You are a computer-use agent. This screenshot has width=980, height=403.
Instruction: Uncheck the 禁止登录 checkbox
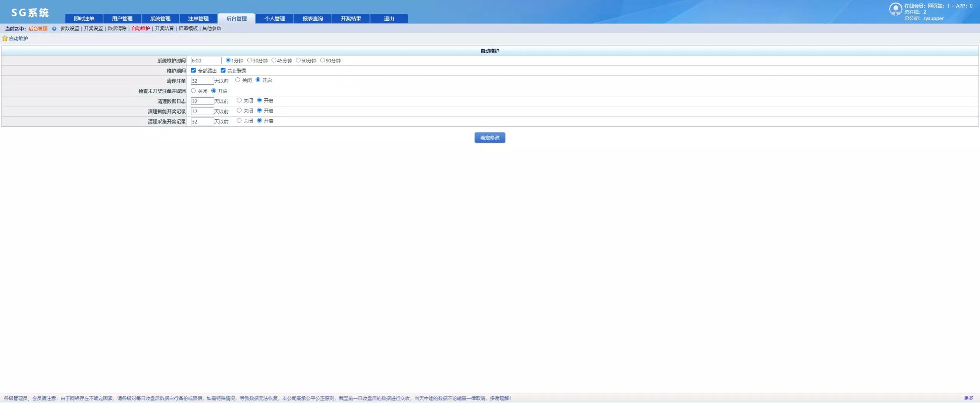223,70
